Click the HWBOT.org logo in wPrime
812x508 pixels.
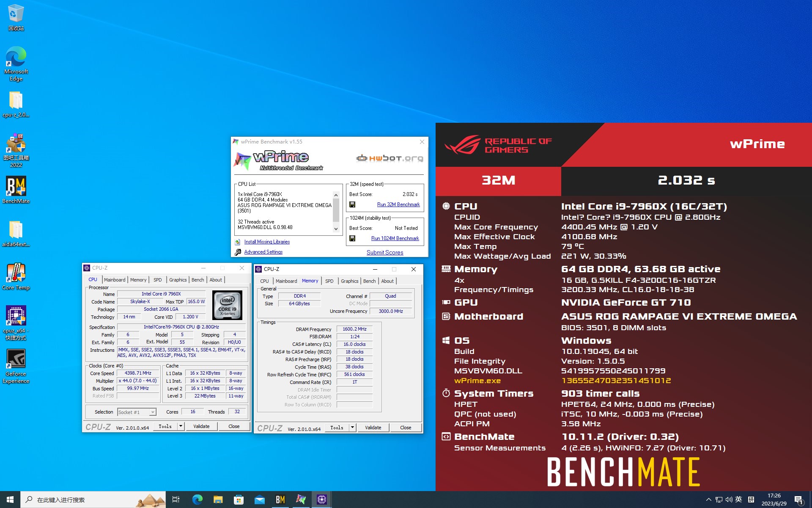pos(390,158)
